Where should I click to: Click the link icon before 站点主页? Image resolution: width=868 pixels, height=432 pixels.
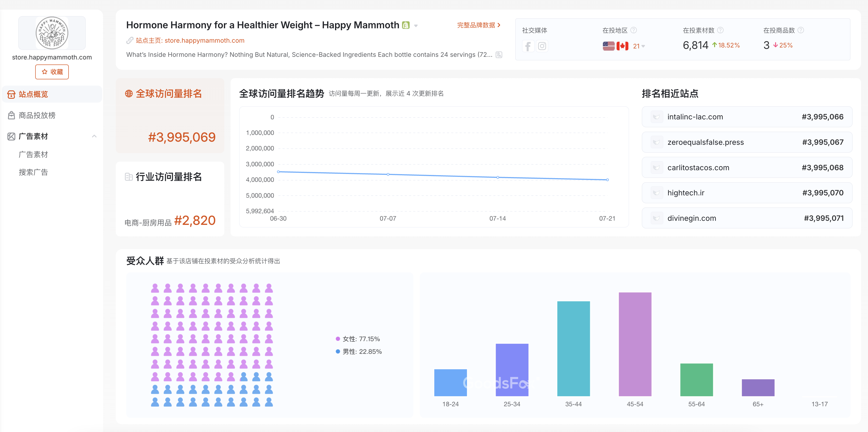(129, 41)
